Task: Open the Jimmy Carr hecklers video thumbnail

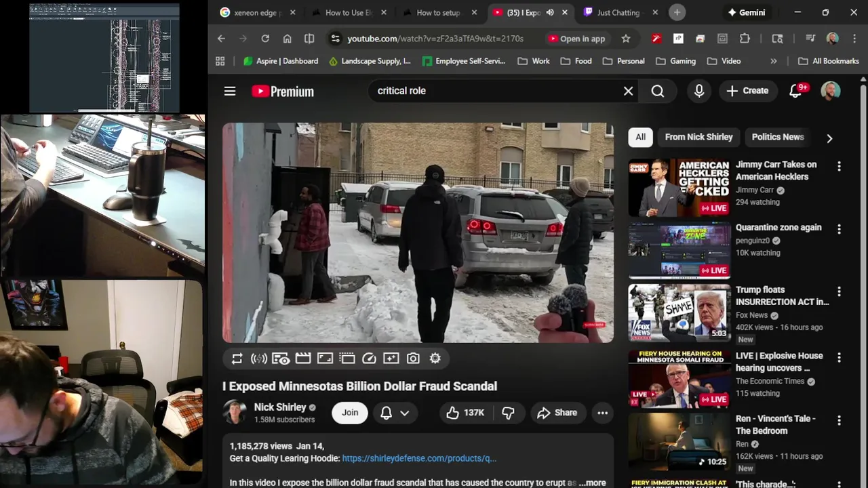Action: pyautogui.click(x=679, y=188)
